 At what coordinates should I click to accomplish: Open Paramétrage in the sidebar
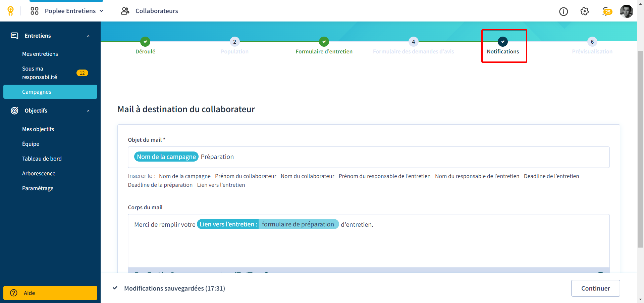coord(38,188)
